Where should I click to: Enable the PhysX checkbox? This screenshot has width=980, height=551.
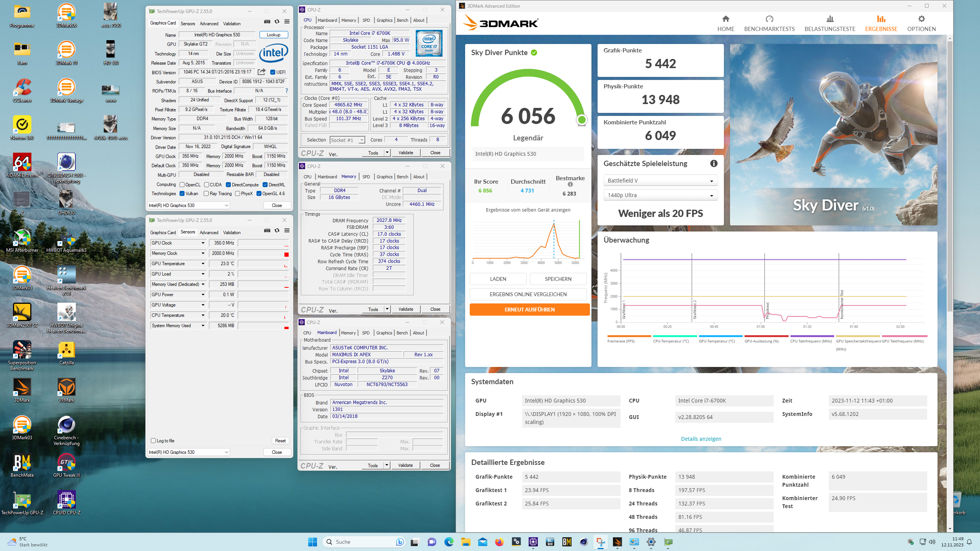[237, 194]
